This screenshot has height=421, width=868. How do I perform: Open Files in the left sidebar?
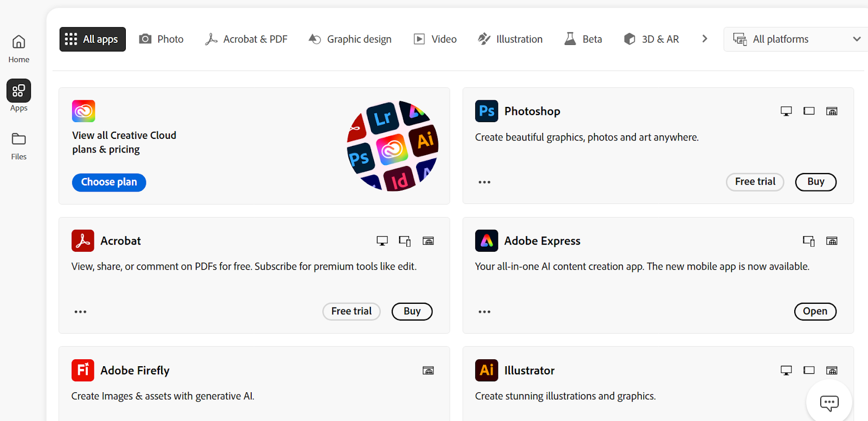pyautogui.click(x=18, y=146)
